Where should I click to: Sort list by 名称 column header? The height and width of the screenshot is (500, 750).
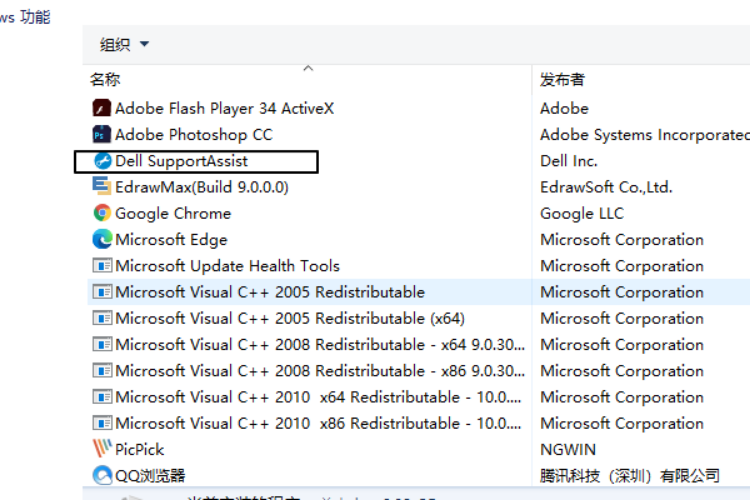pyautogui.click(x=105, y=79)
